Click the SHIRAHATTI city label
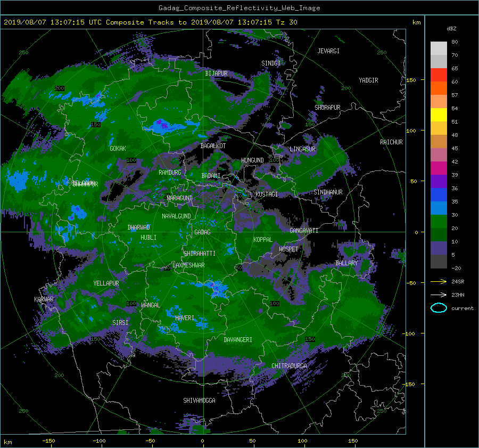 [200, 254]
